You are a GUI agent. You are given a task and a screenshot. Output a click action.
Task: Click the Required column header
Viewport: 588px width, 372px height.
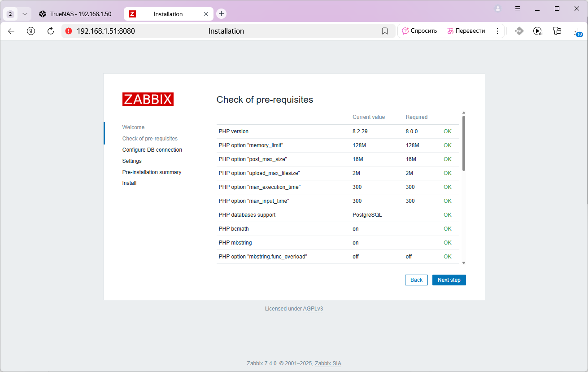(417, 117)
